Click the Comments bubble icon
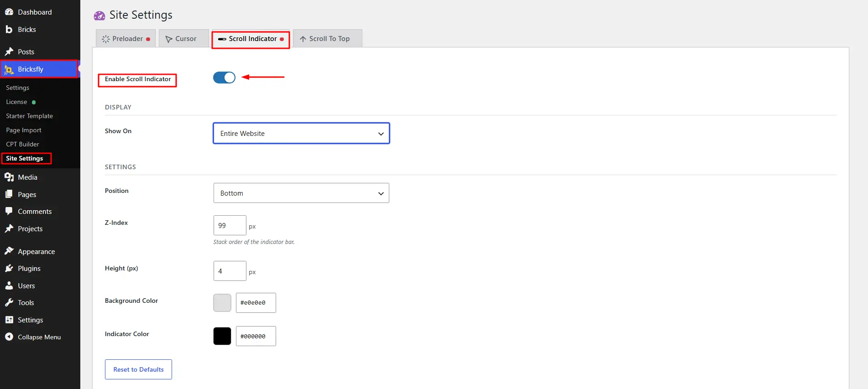868x389 pixels. point(9,211)
